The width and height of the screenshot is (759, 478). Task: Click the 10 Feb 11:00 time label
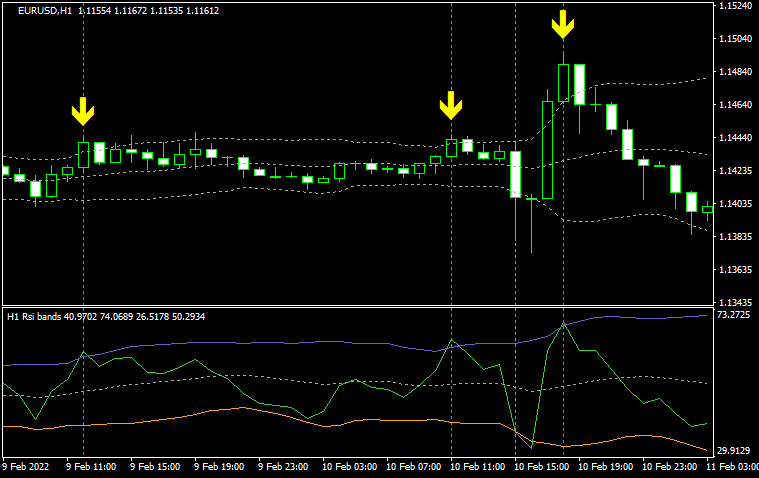coord(477,467)
